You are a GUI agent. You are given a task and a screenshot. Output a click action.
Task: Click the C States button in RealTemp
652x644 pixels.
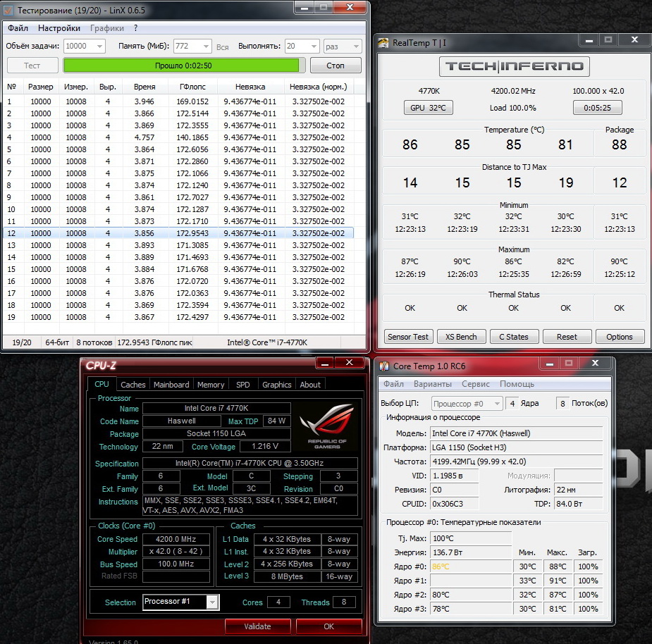[x=514, y=336]
